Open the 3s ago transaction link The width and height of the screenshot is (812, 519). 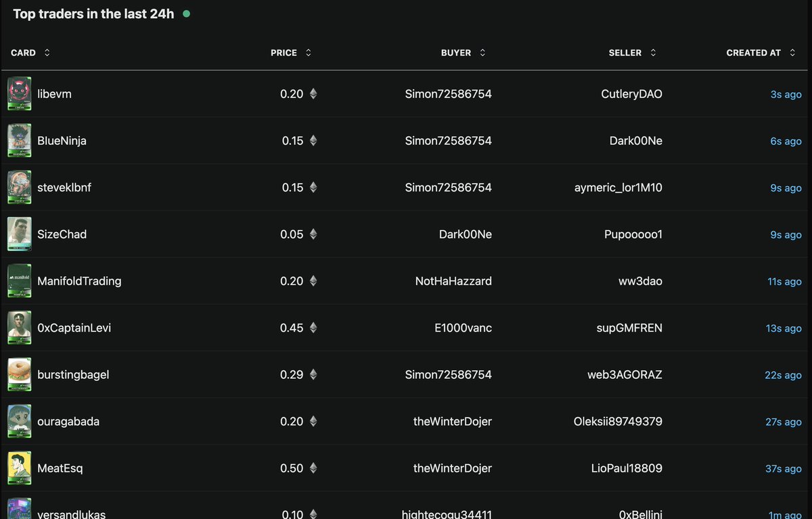click(x=786, y=94)
